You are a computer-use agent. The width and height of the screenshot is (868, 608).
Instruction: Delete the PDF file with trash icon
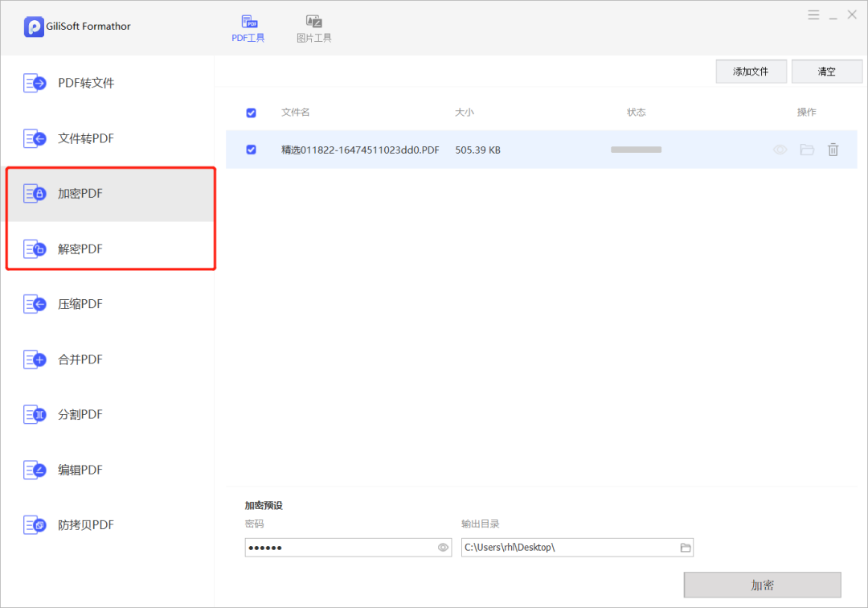[833, 149]
